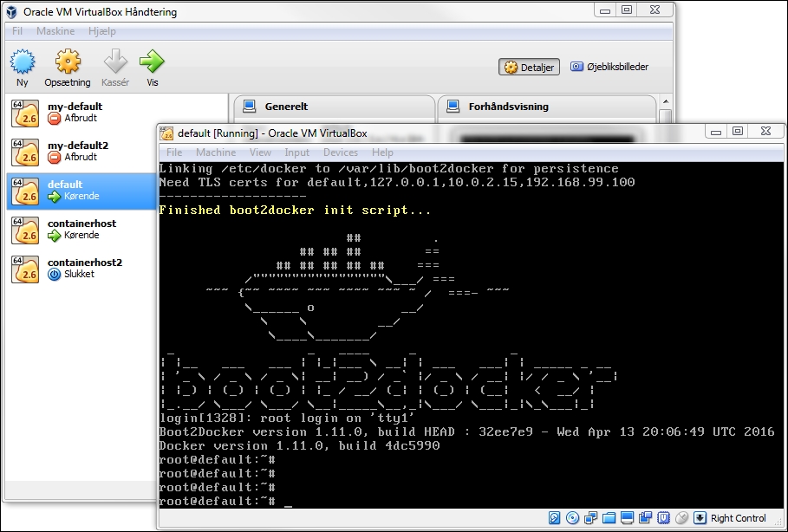Click the USB status icon in the statusbar
Screen dimensions: 788x532
tap(663, 517)
